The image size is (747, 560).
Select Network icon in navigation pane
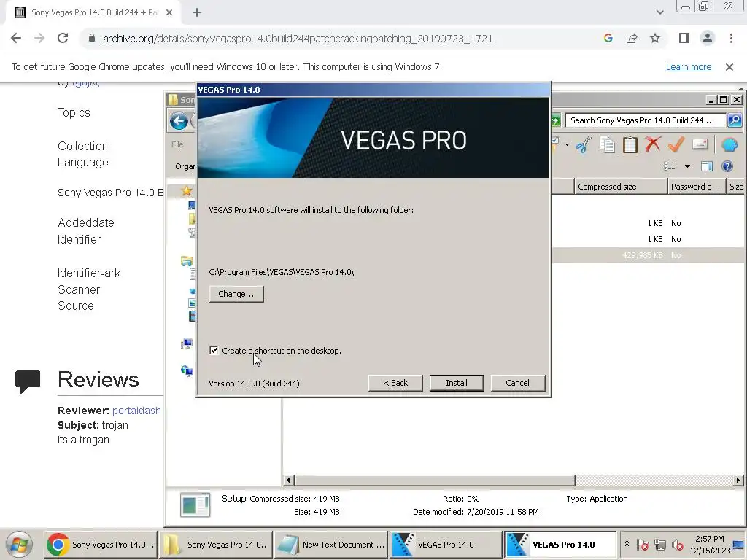pos(187,371)
